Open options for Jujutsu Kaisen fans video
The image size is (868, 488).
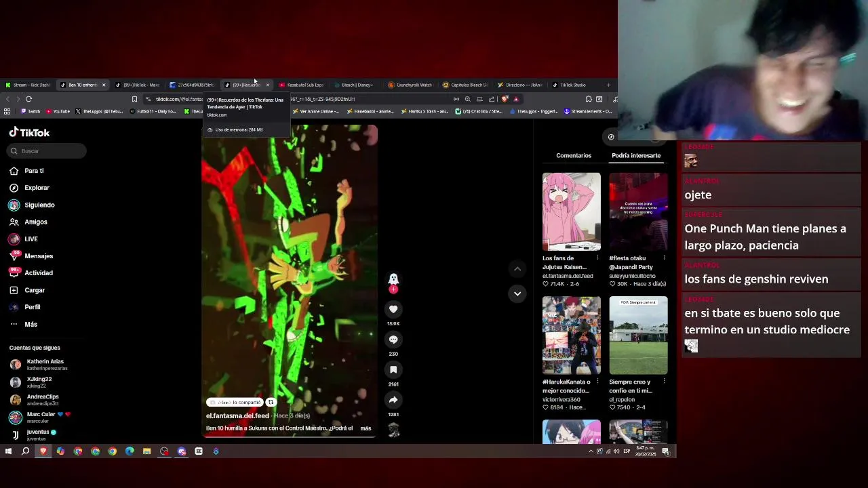tap(597, 258)
